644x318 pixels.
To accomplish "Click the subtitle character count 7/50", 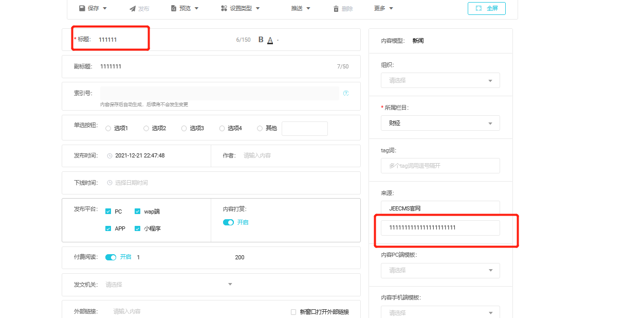I will point(343,66).
